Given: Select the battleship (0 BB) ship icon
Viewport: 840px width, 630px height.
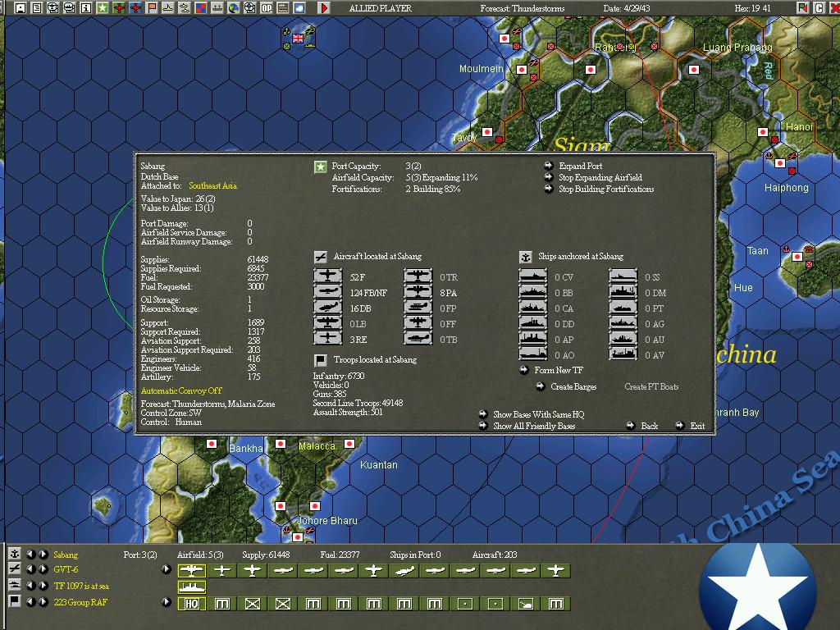Looking at the screenshot, I should pos(533,292).
